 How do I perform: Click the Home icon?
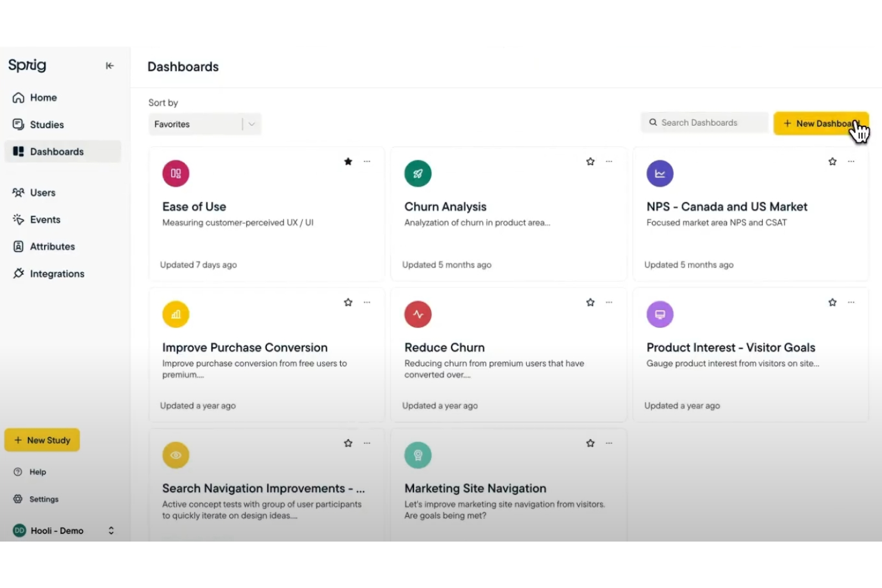coord(18,97)
